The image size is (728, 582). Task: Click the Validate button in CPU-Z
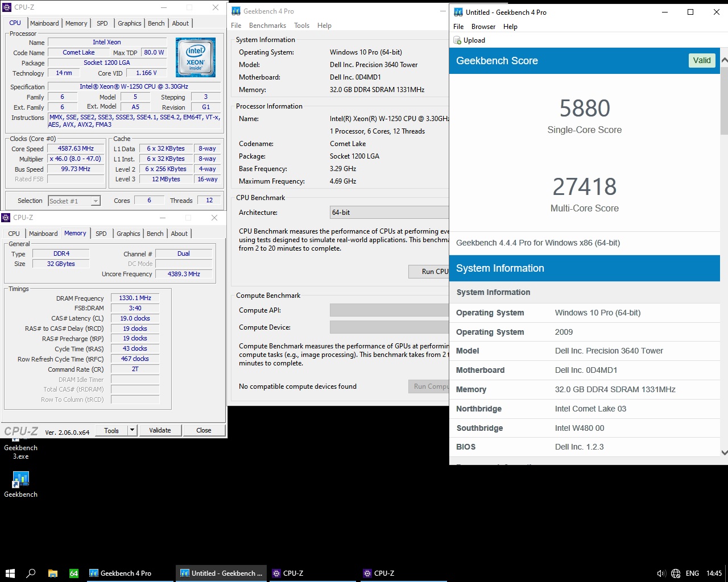(160, 430)
